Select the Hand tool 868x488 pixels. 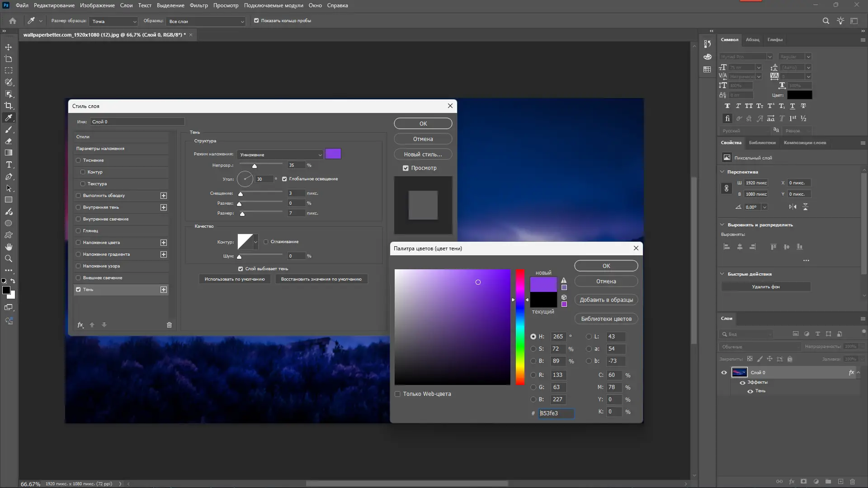click(9, 247)
